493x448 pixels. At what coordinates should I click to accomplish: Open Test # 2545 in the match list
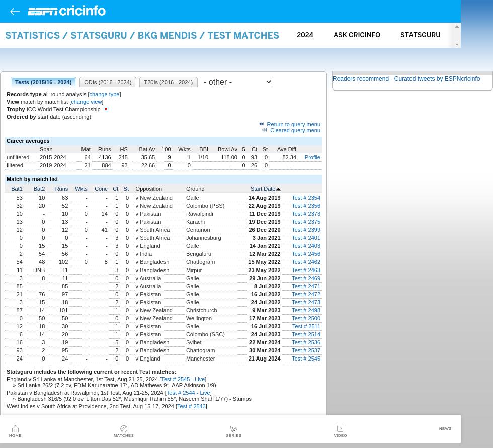(x=306, y=359)
